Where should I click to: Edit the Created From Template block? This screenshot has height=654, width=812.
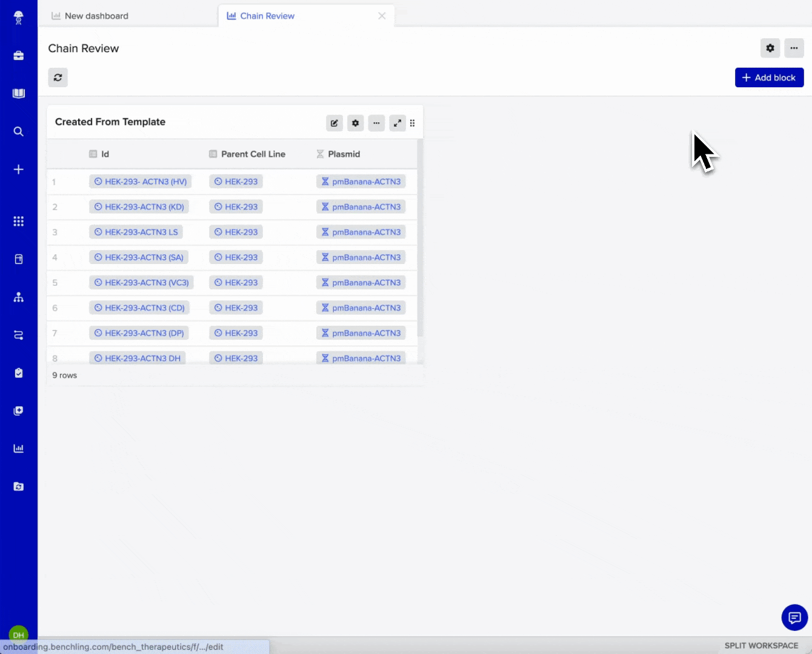point(334,123)
